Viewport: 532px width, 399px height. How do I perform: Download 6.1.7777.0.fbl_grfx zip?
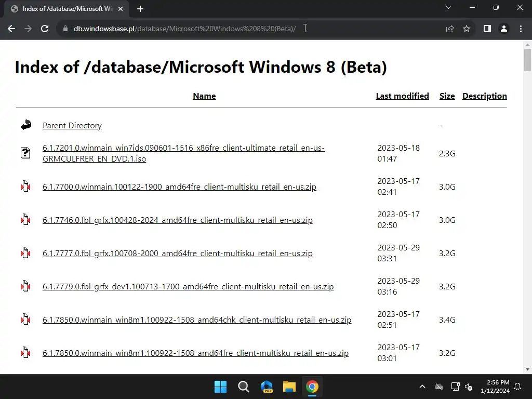click(178, 253)
